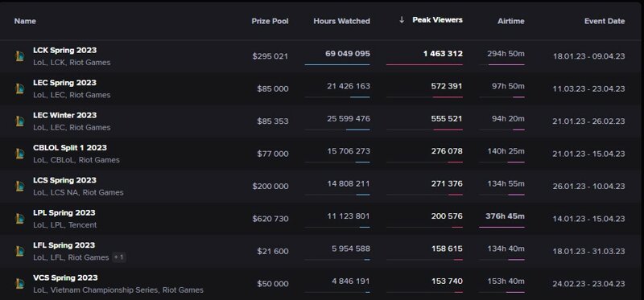Click the LoL icon beside VCS Spring 2023
This screenshot has height=300, width=644.
19,284
